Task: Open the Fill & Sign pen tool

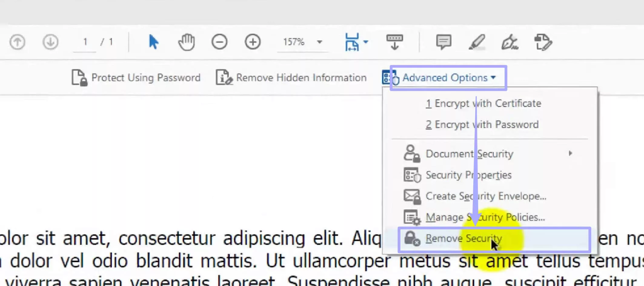Action: pos(510,42)
